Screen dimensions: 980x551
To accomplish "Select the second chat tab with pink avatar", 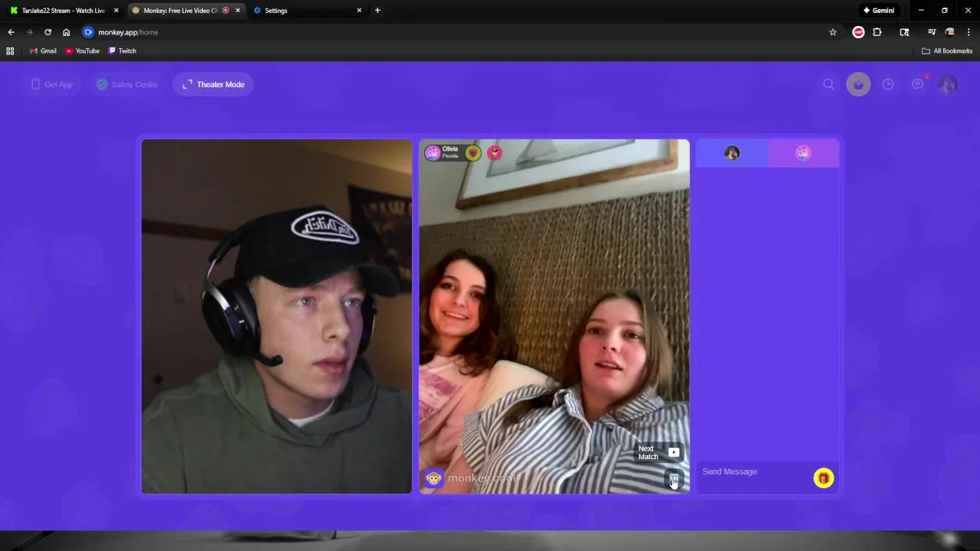I will point(802,153).
